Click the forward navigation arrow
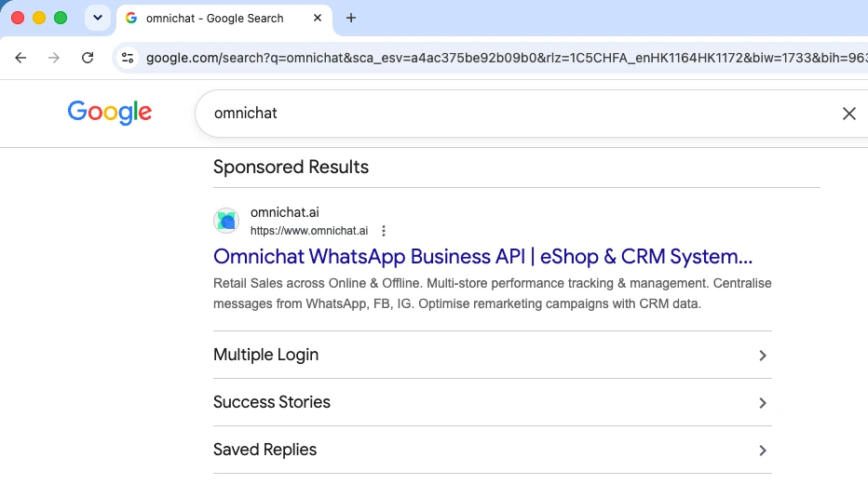This screenshot has width=868, height=498. click(54, 58)
